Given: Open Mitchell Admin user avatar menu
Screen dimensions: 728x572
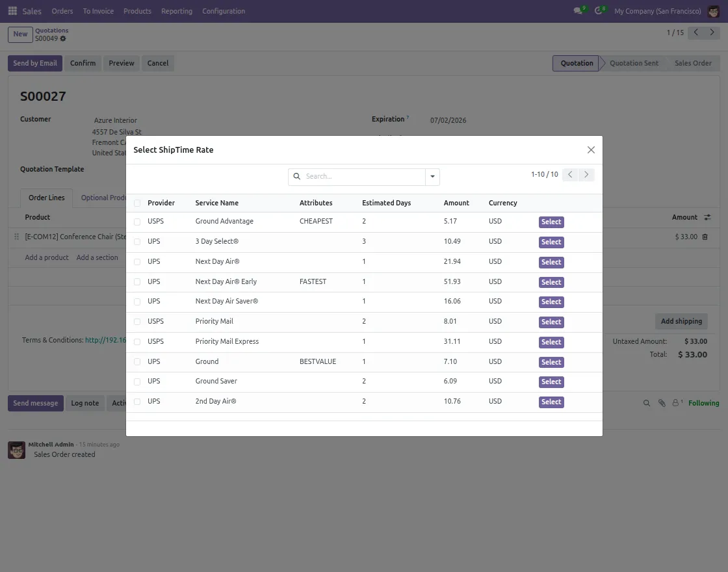Looking at the screenshot, I should point(713,10).
